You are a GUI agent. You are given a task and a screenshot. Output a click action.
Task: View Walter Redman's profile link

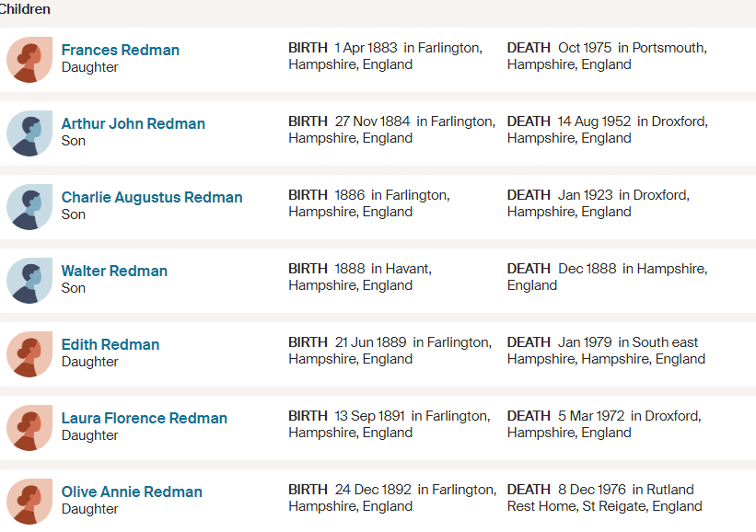(x=114, y=271)
